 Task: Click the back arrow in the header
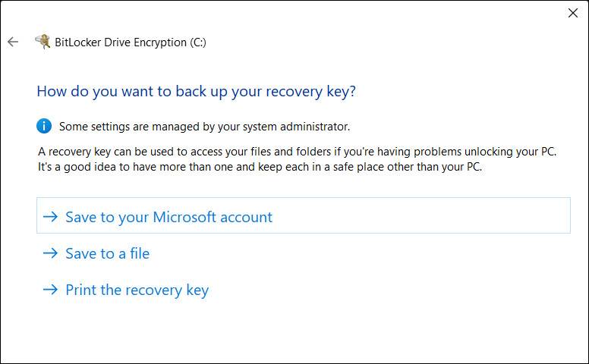(12, 42)
